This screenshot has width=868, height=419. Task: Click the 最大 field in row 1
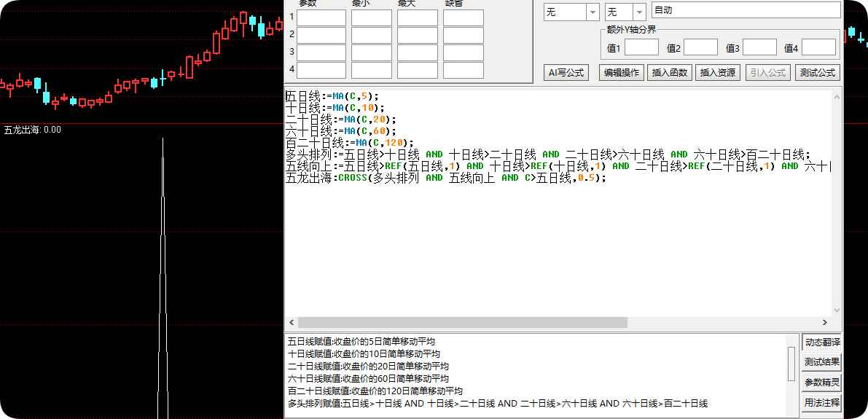click(418, 17)
